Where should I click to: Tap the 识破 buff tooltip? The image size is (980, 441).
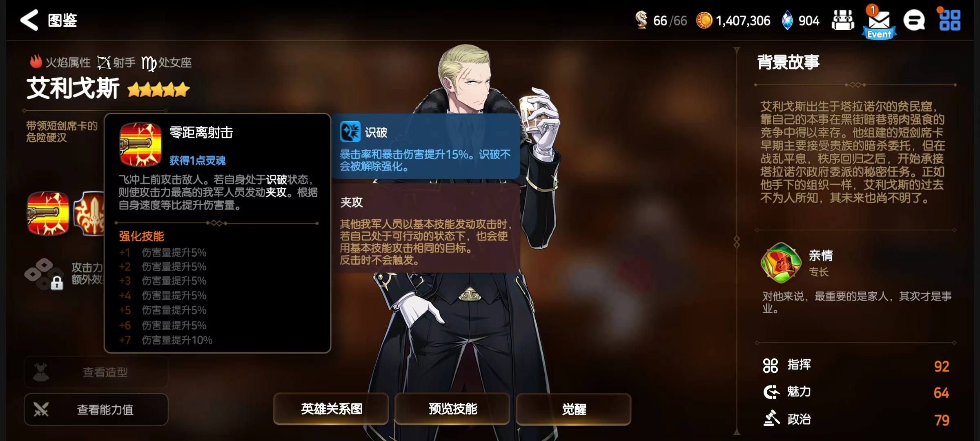[426, 146]
